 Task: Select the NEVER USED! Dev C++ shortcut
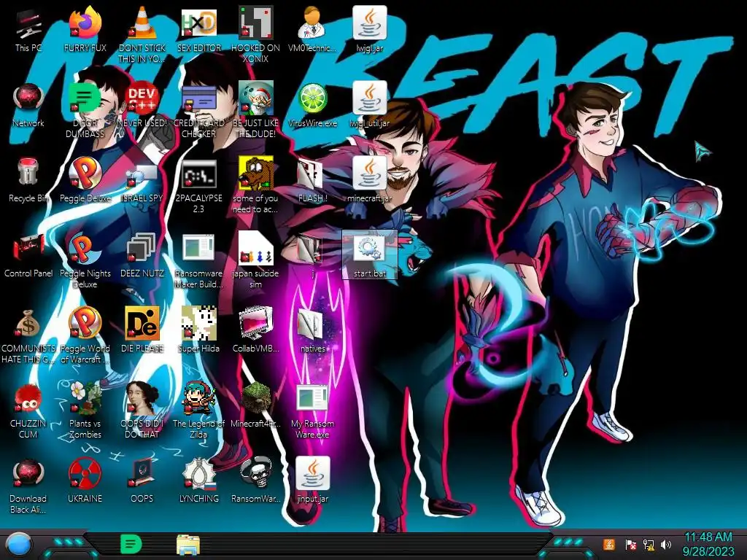(x=142, y=105)
